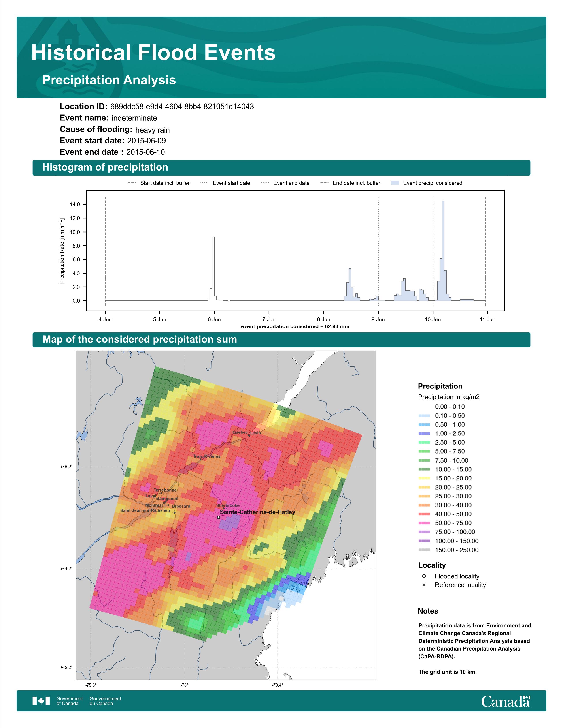
Task: Click the Reference locality dot in legend
Action: [424, 585]
